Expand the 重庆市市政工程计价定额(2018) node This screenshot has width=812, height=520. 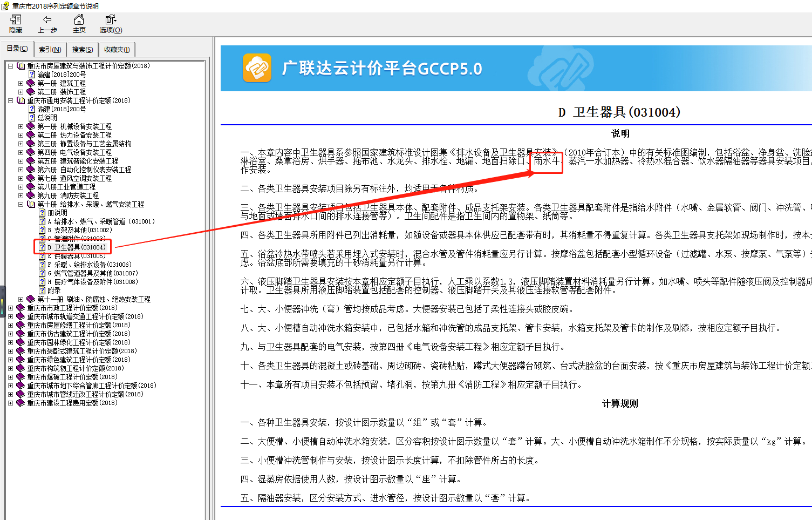pyautogui.click(x=10, y=308)
